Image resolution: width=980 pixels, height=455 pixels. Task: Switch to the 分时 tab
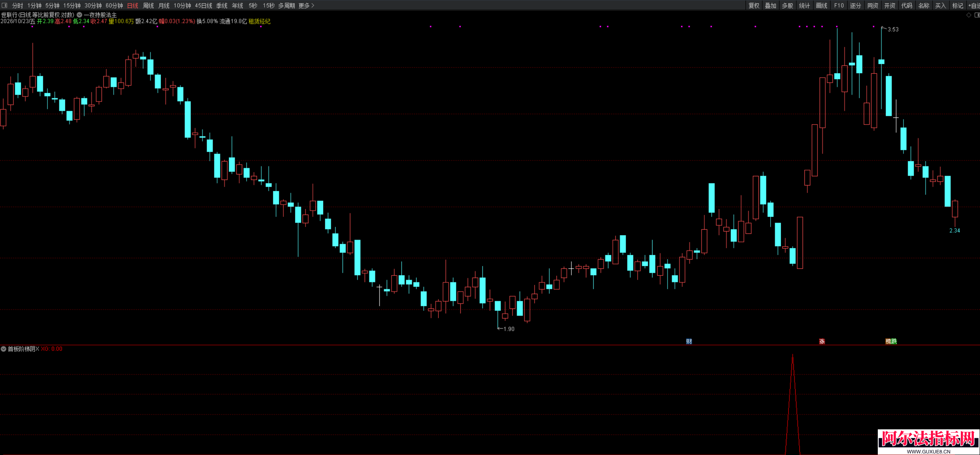(x=18, y=5)
